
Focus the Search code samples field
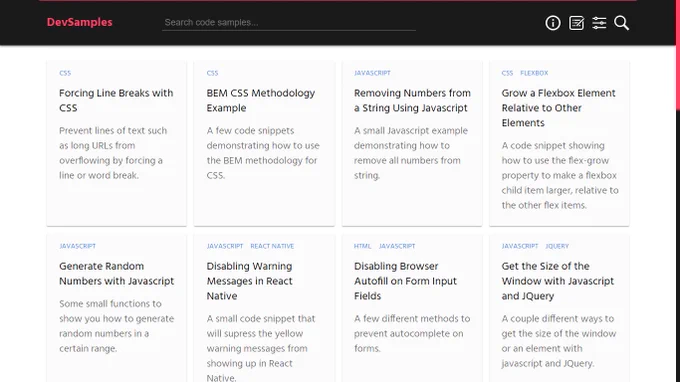tap(289, 23)
